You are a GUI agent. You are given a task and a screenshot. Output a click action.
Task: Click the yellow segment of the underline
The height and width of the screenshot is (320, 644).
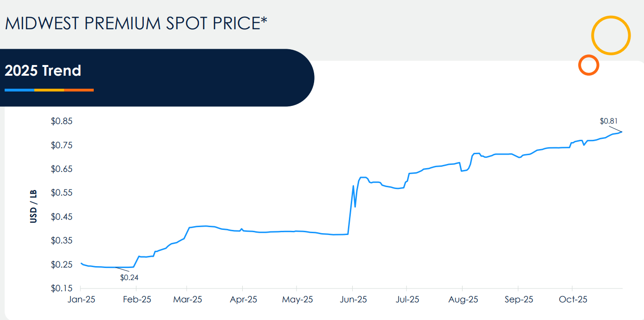49,90
